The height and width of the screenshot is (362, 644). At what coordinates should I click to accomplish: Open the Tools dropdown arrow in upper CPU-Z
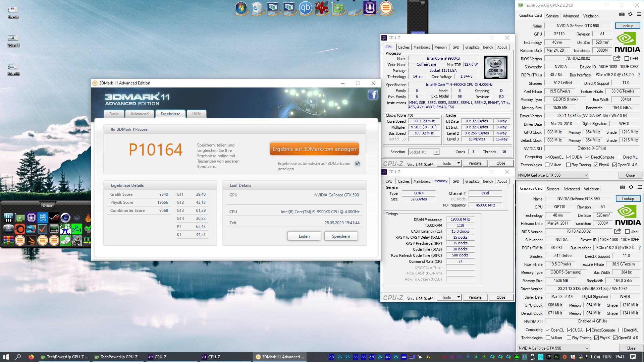[x=458, y=163]
